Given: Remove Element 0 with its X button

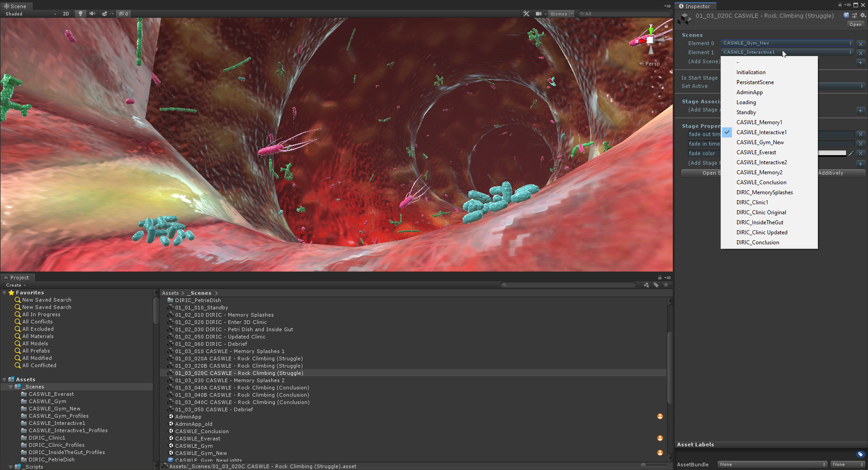Looking at the screenshot, I should [x=861, y=44].
